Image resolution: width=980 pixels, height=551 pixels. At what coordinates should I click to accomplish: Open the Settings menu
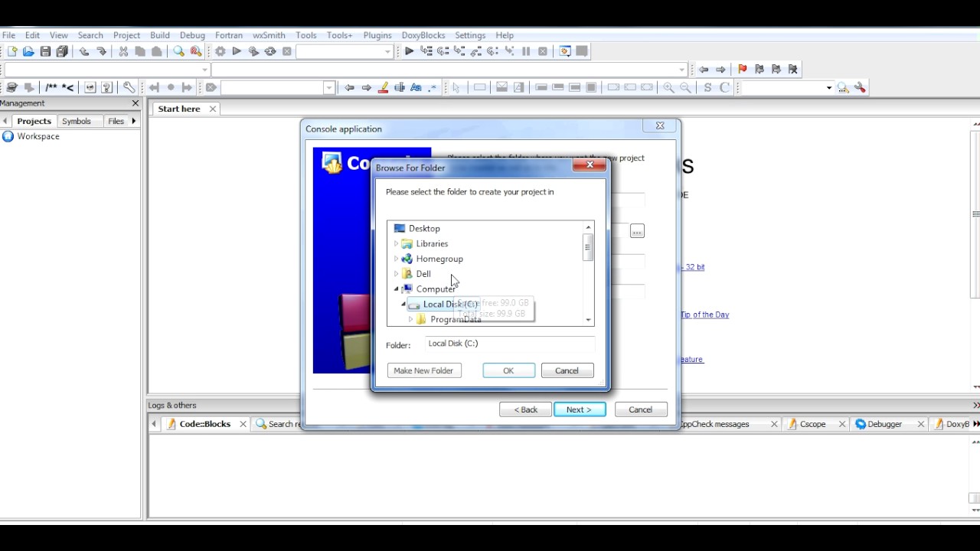click(x=470, y=35)
